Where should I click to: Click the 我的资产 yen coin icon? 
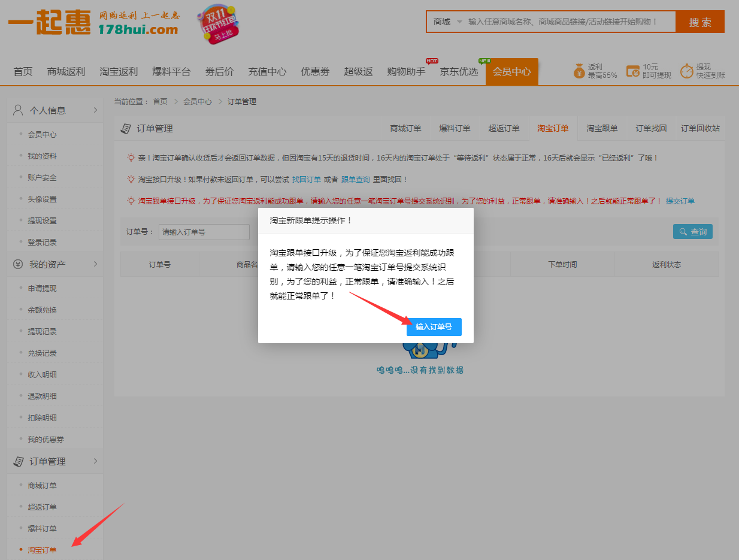click(18, 264)
